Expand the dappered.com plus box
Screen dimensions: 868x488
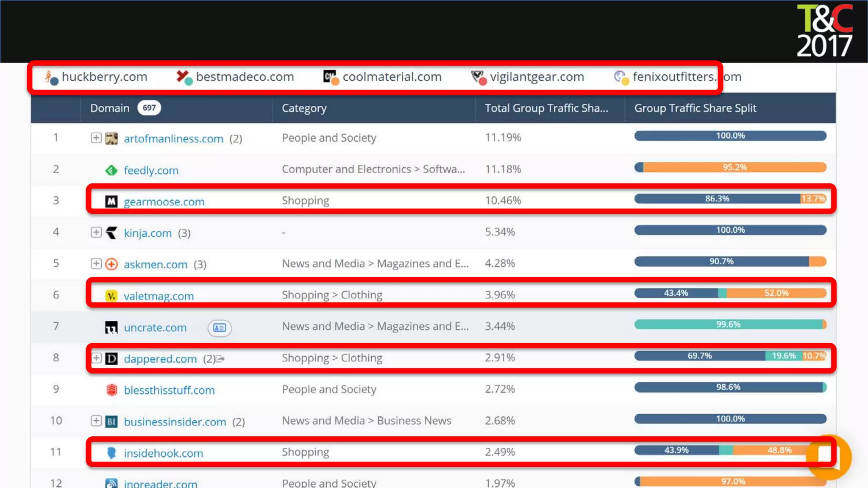point(96,358)
